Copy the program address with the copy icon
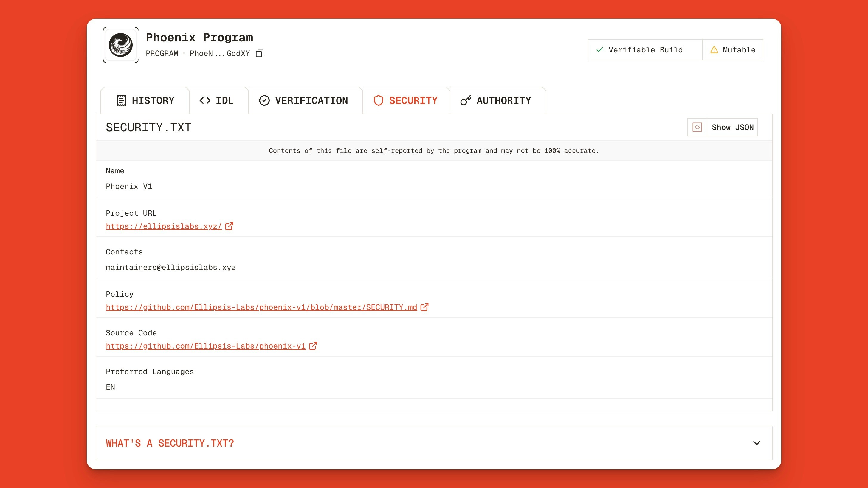 point(260,53)
